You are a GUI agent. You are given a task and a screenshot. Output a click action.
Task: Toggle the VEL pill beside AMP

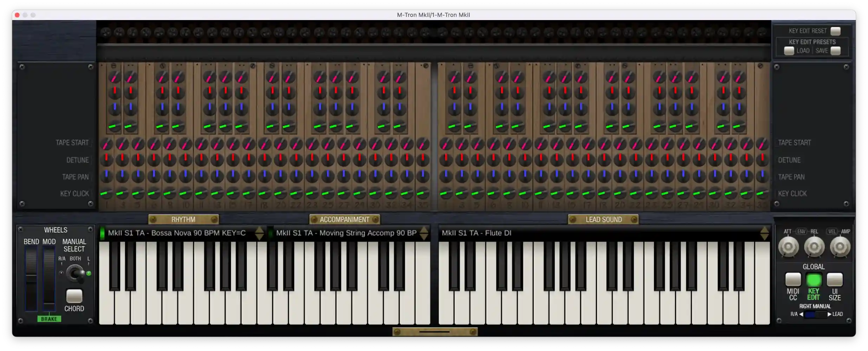click(x=832, y=231)
